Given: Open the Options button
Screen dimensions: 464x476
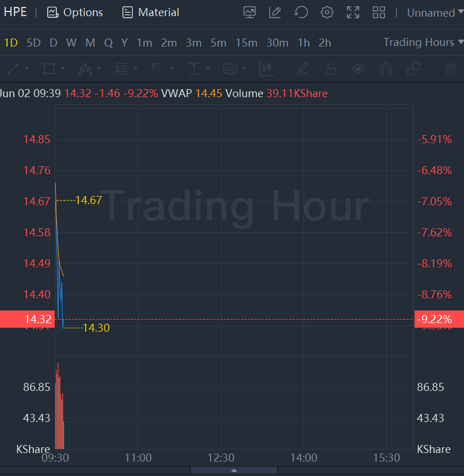Looking at the screenshot, I should click(x=75, y=12).
